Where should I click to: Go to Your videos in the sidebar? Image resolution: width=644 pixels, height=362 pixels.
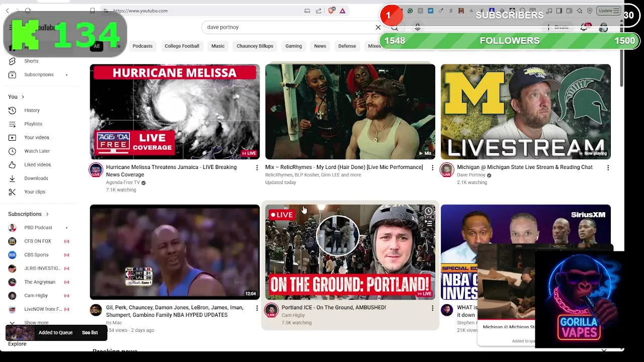pyautogui.click(x=36, y=137)
